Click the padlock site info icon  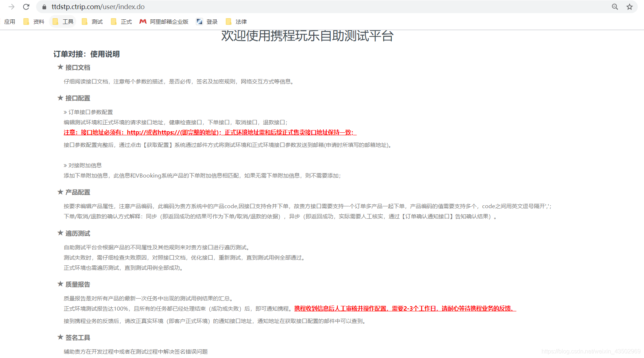point(44,7)
